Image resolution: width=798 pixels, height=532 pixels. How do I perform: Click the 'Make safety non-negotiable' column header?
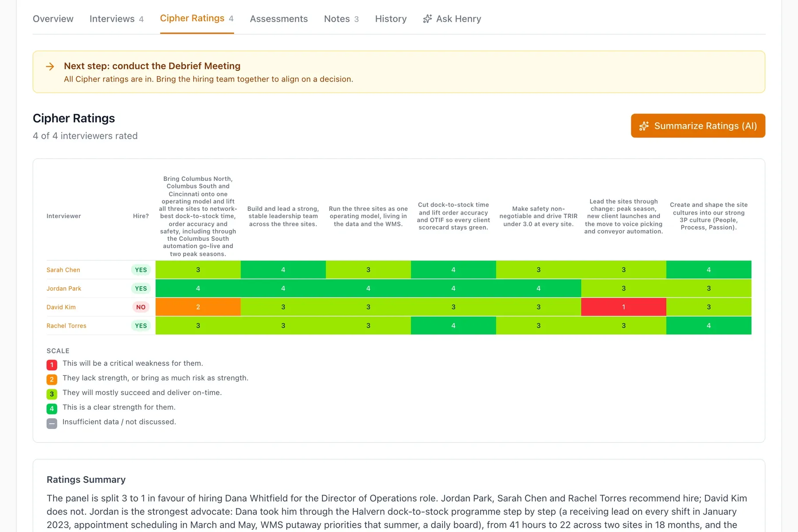point(539,216)
